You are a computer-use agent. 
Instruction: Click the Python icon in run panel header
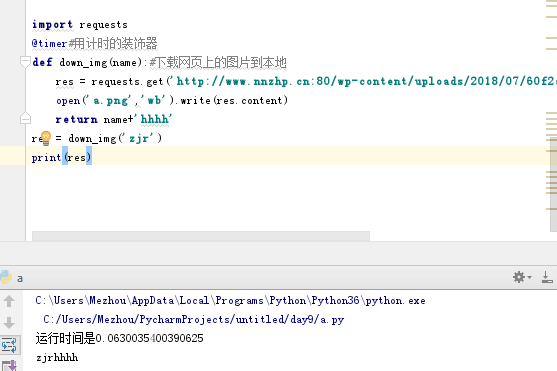tap(6, 277)
